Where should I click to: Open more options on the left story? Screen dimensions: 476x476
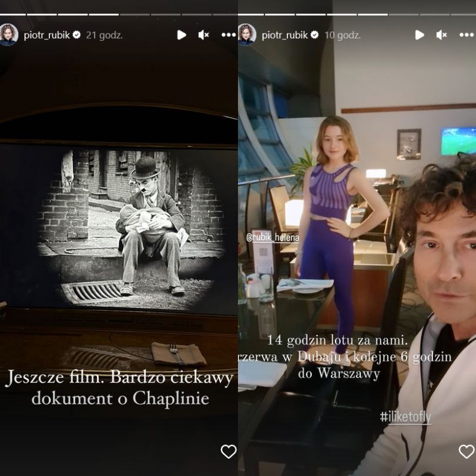(x=229, y=35)
